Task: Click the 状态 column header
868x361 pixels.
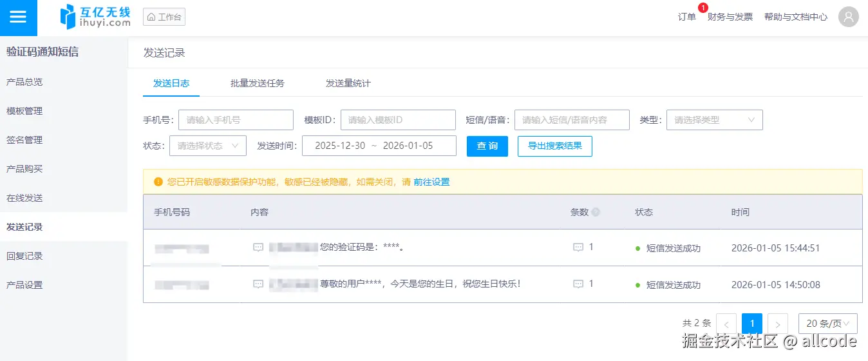Action: point(644,212)
